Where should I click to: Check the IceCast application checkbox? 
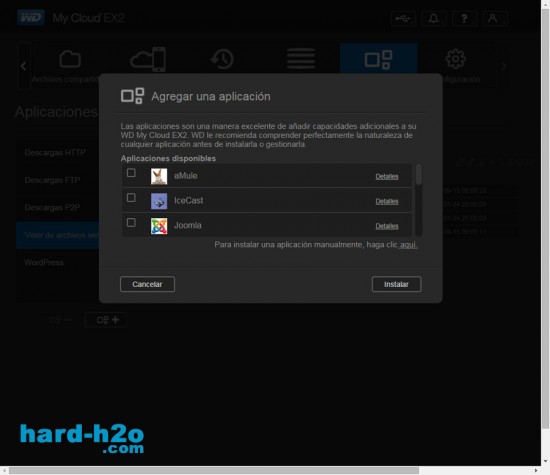click(x=131, y=198)
